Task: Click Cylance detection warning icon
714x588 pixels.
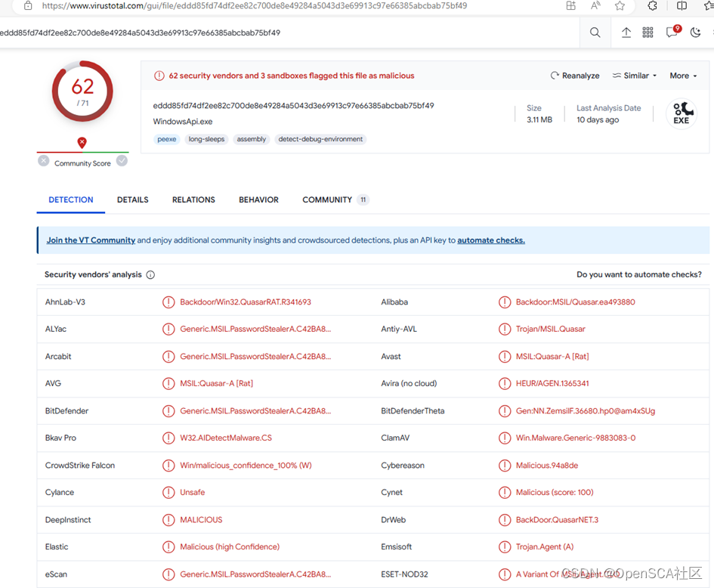Action: pos(168,492)
